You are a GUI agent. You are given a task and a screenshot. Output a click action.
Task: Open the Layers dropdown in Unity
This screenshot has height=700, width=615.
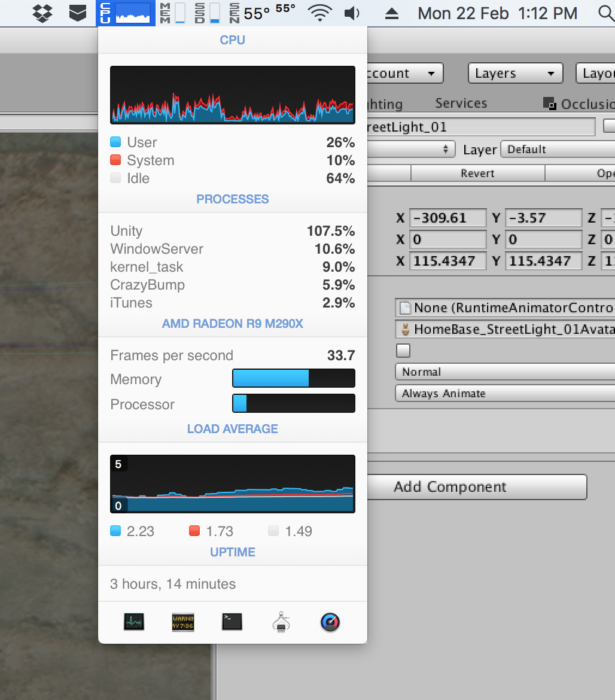pos(516,73)
